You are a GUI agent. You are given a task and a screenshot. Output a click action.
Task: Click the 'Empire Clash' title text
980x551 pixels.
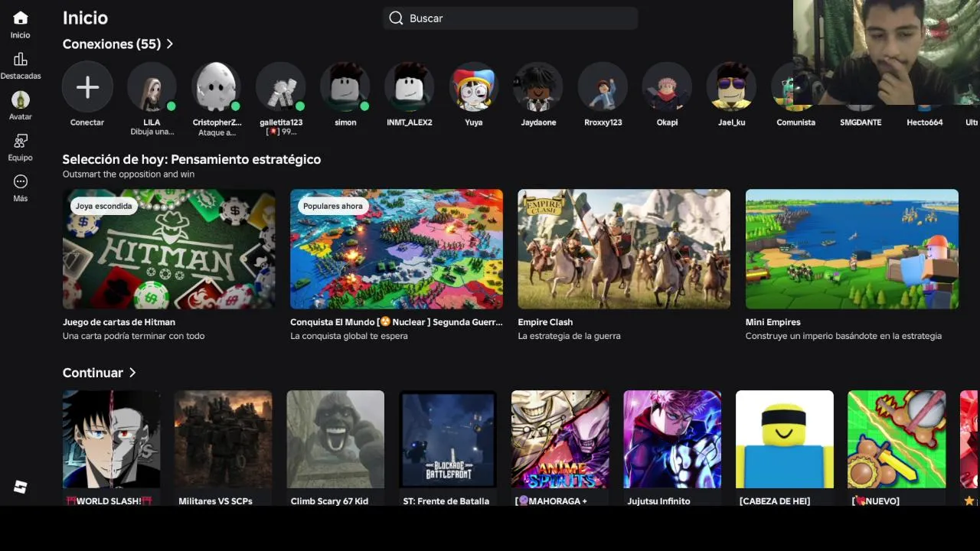(545, 322)
